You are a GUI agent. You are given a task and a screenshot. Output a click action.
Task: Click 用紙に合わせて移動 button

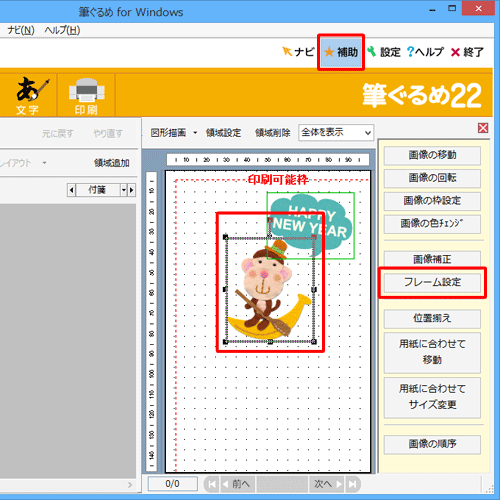click(x=432, y=352)
